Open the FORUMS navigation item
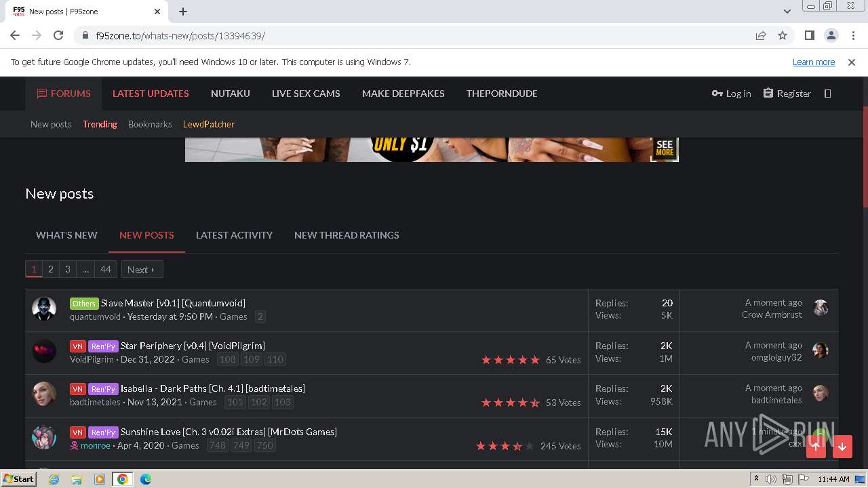This screenshot has height=488, width=868. click(x=64, y=94)
